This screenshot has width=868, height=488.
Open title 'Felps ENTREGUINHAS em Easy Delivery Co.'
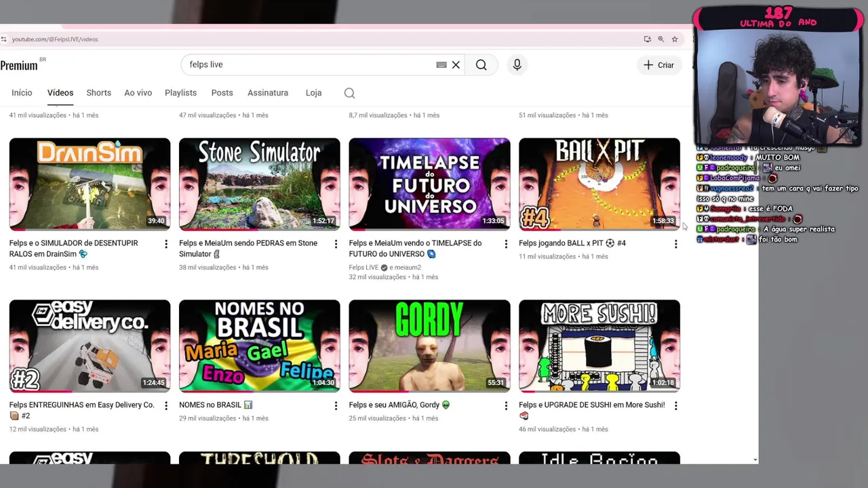(81, 410)
